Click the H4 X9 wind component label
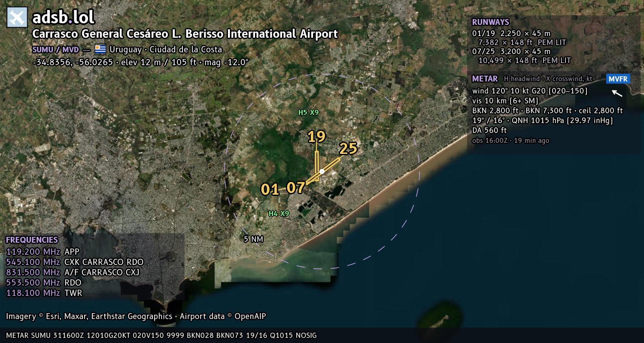The width and height of the screenshot is (644, 343). point(279,214)
